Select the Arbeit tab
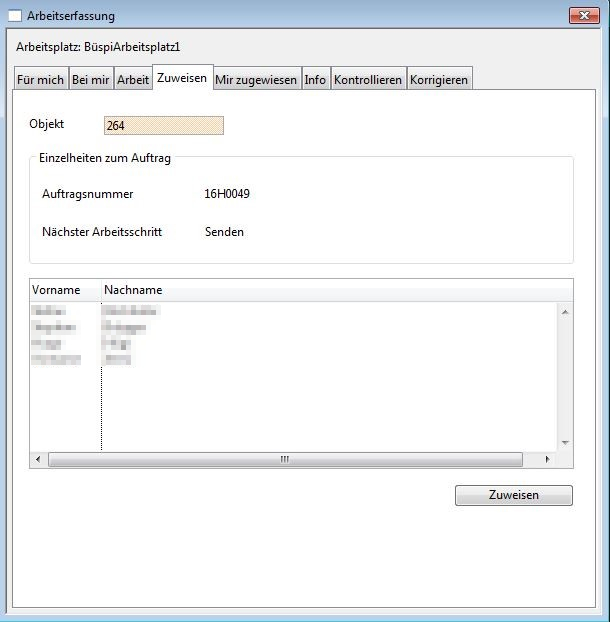Screen dimensions: 610x622 coord(133,80)
